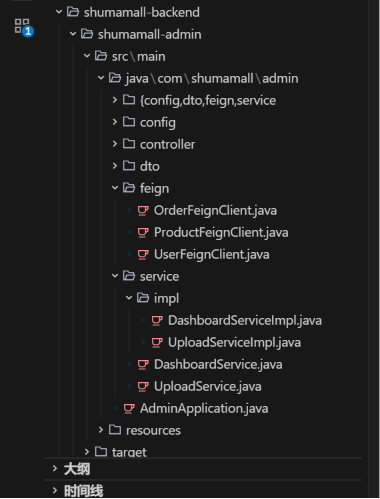Click Java icon beside UploadServiceImpl.java

pos(157,343)
